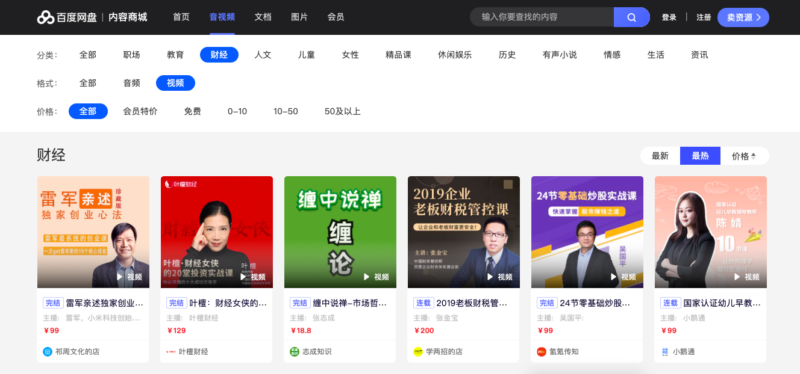The width and height of the screenshot is (800, 374).
Task: Click the 注册 link
Action: tap(704, 17)
